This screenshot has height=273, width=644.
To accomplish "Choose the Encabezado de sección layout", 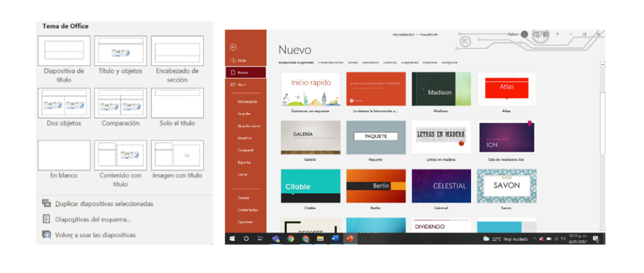I will tap(177, 60).
